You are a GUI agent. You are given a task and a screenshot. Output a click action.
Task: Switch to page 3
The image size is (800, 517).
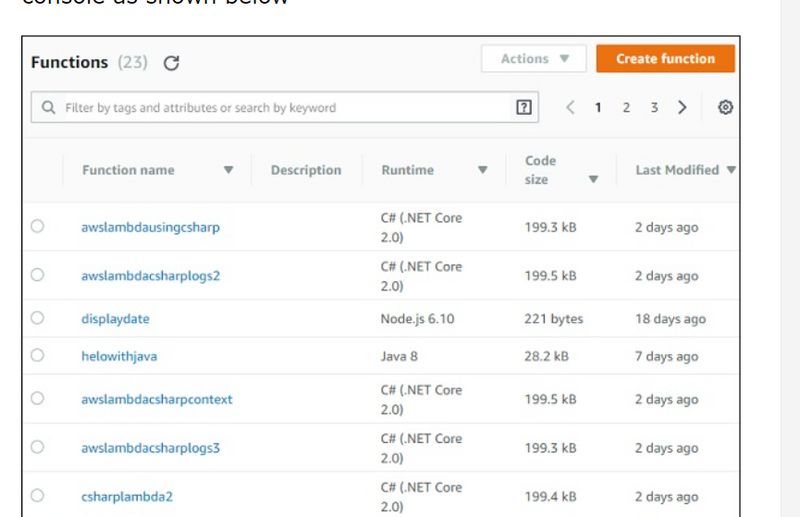click(x=654, y=107)
